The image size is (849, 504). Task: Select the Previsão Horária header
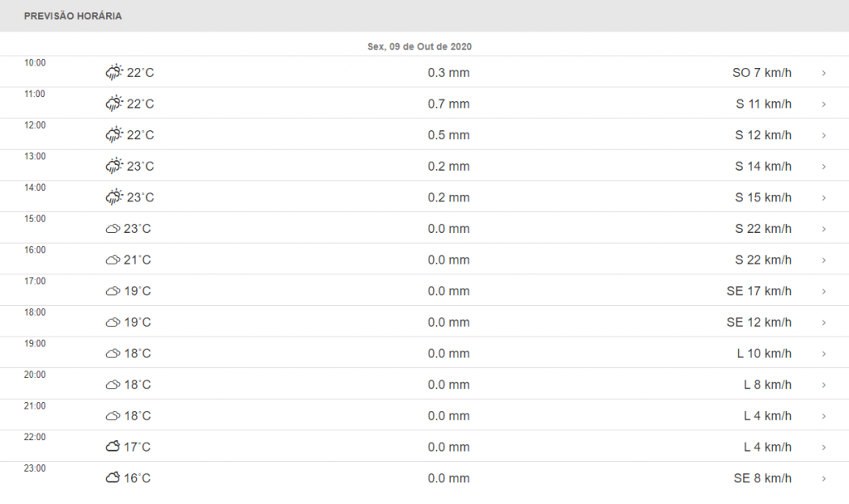[73, 17]
